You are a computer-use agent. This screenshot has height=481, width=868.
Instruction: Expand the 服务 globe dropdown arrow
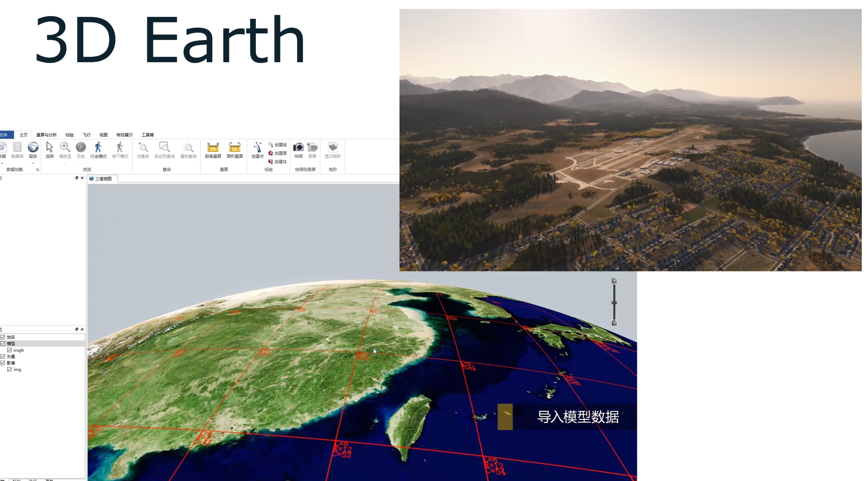pyautogui.click(x=33, y=163)
